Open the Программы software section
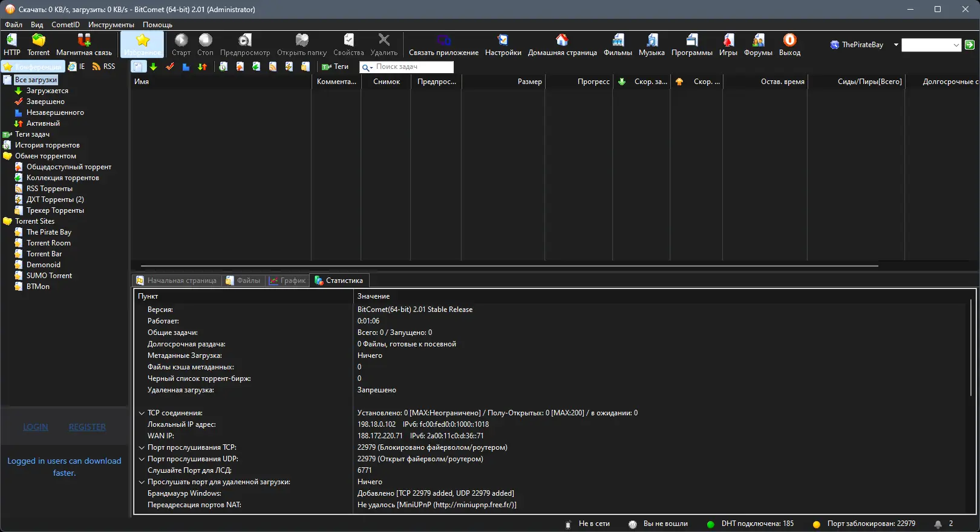 coord(691,44)
